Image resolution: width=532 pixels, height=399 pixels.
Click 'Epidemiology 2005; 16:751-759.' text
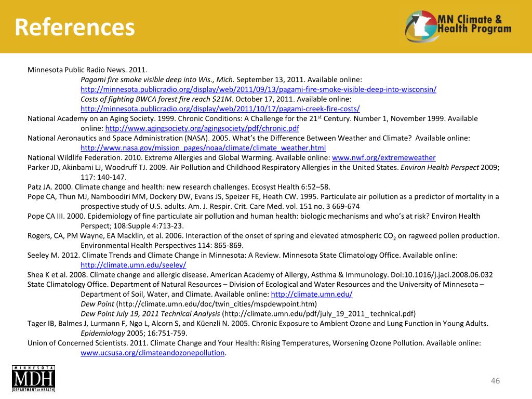pos(134,334)
